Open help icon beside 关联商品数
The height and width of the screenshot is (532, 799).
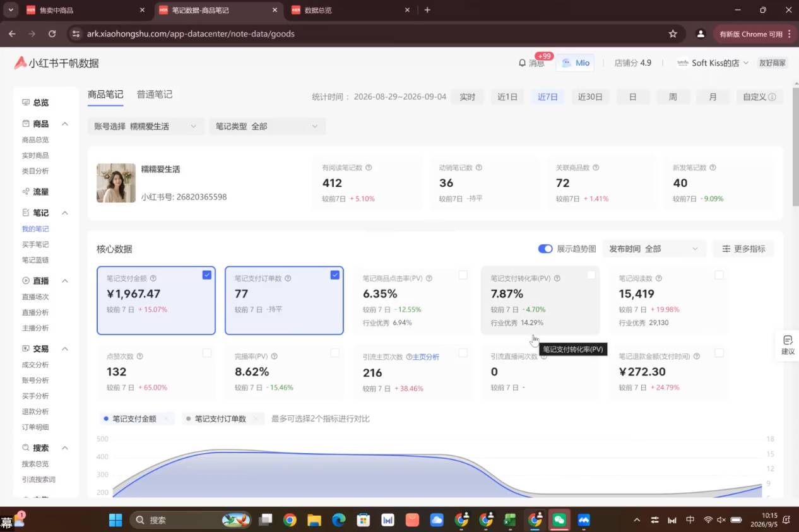pos(596,168)
